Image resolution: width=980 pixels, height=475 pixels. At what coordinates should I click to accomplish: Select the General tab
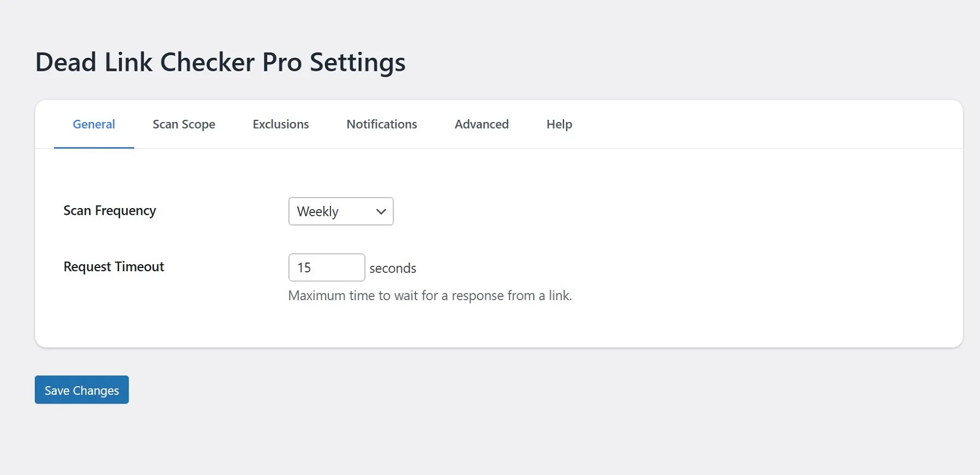(94, 124)
